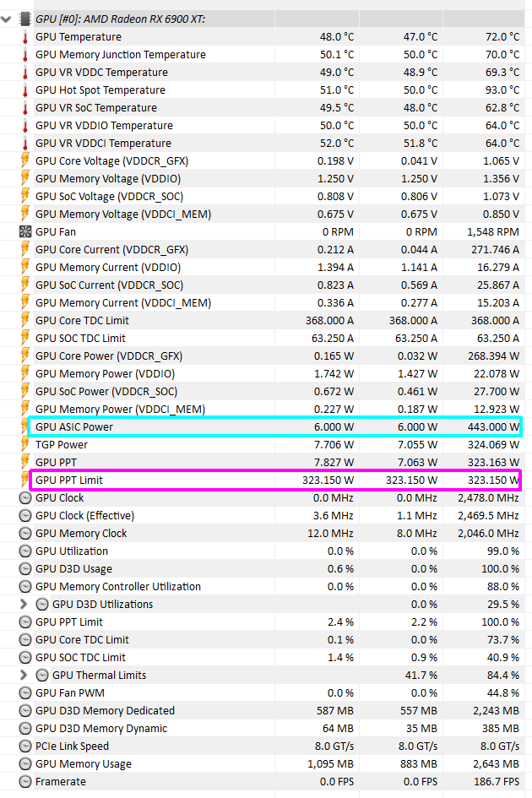Click the bolt icon for TGP Power
Image resolution: width=532 pixels, height=798 pixels.
[25, 445]
